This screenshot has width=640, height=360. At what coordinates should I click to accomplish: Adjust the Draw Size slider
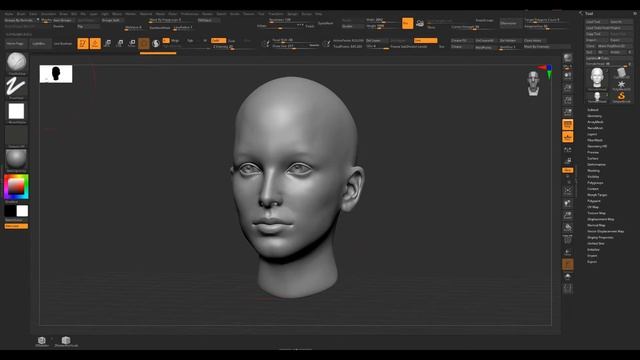click(x=295, y=46)
